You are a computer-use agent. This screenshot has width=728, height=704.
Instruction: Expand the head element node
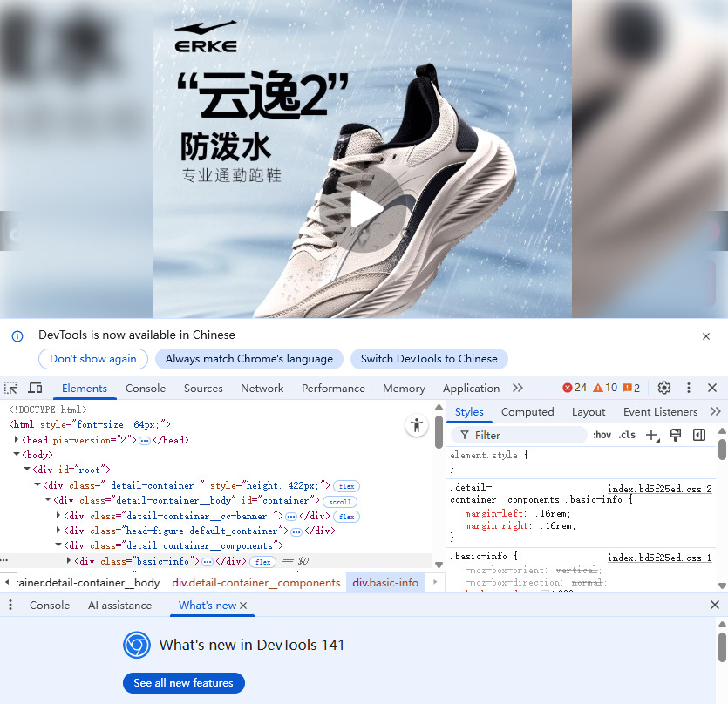[17, 439]
